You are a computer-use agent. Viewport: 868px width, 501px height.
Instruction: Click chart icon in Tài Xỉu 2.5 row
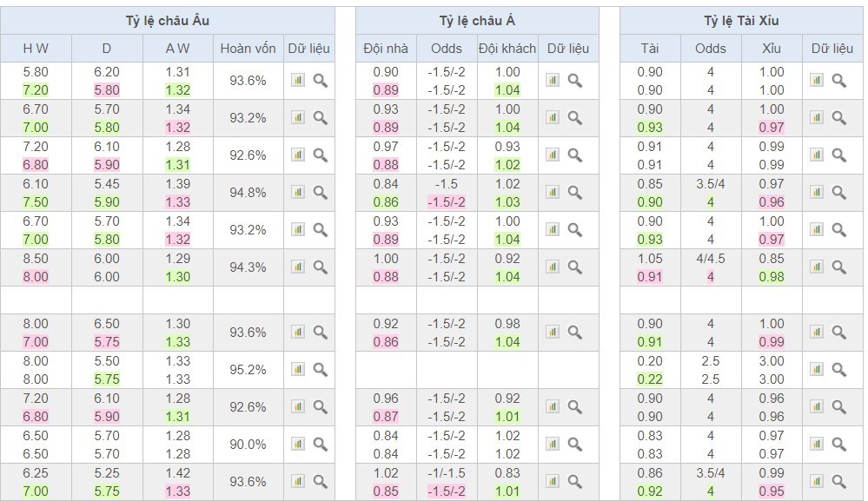pyautogui.click(x=816, y=370)
